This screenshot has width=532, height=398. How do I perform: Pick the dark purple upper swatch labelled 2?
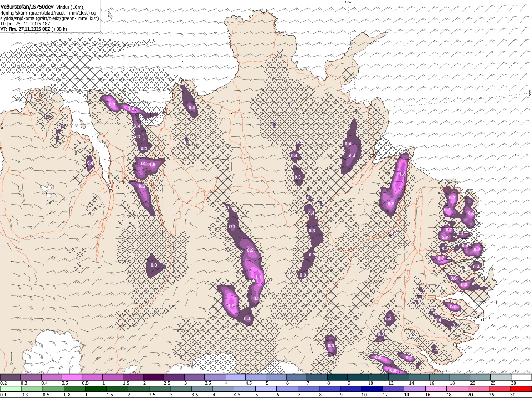154,377
